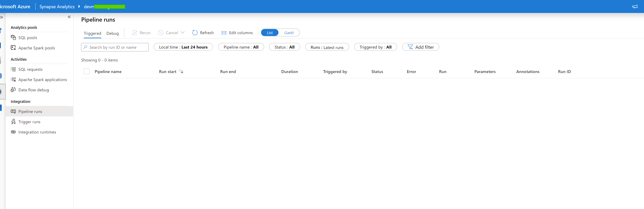The height and width of the screenshot is (209, 644).
Task: Open Data flow debug
Action: pyautogui.click(x=34, y=90)
